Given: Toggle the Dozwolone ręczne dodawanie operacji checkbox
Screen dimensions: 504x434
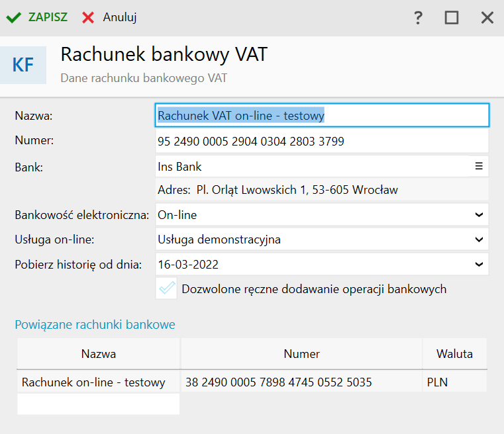Looking at the screenshot, I should (x=166, y=288).
